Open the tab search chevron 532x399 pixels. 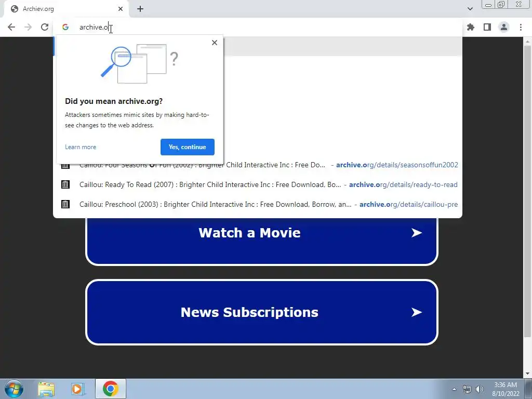point(470,9)
